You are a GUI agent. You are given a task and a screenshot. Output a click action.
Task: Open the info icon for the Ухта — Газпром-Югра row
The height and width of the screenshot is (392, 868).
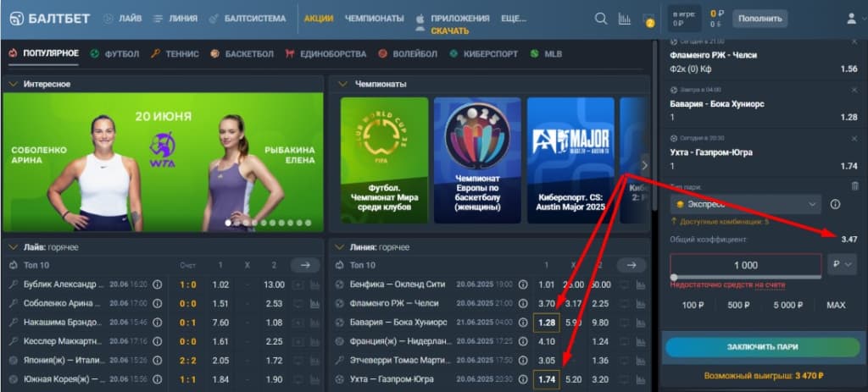[x=522, y=379]
